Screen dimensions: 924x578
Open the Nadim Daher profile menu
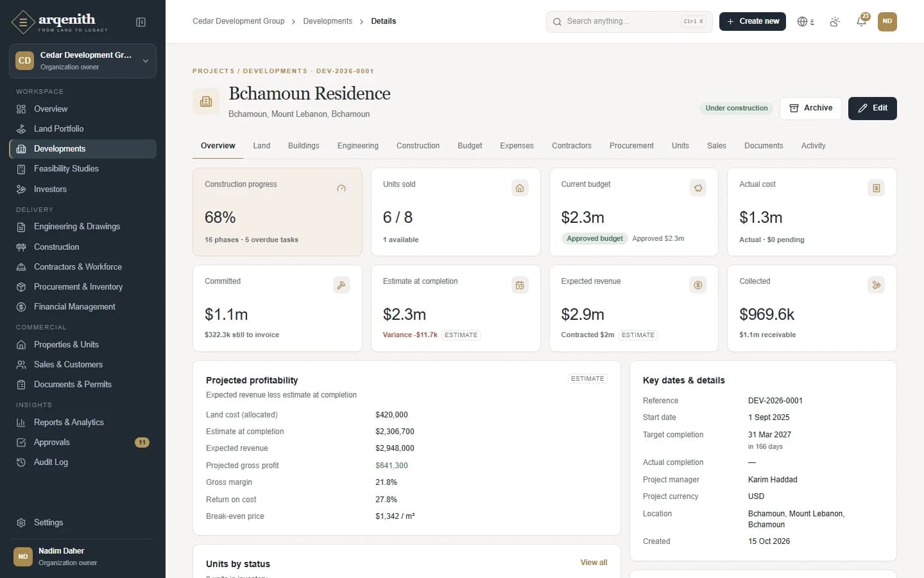point(83,556)
